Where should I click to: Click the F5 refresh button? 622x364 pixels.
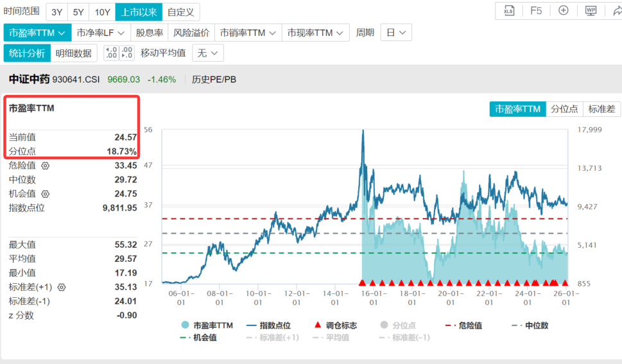click(x=536, y=11)
